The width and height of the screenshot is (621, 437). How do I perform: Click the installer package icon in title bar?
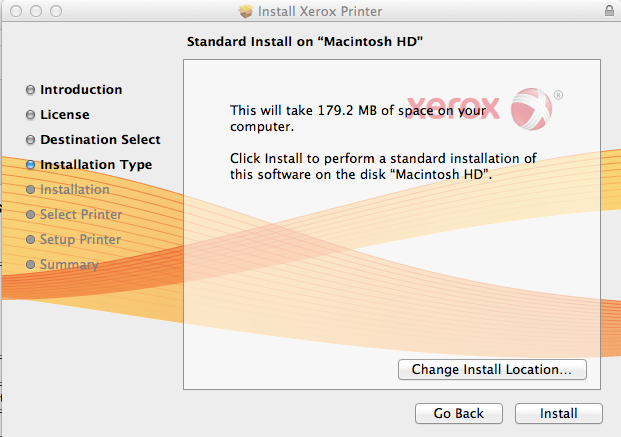pos(246,11)
